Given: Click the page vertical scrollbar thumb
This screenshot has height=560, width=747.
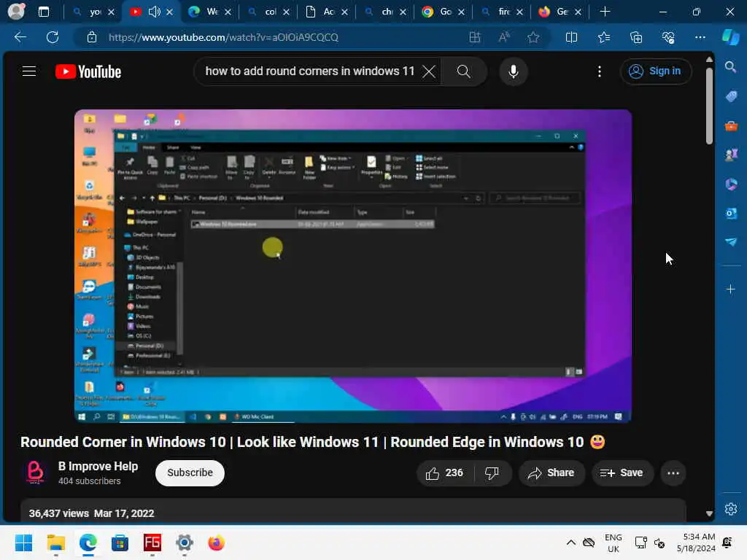Looking at the screenshot, I should tap(709, 106).
